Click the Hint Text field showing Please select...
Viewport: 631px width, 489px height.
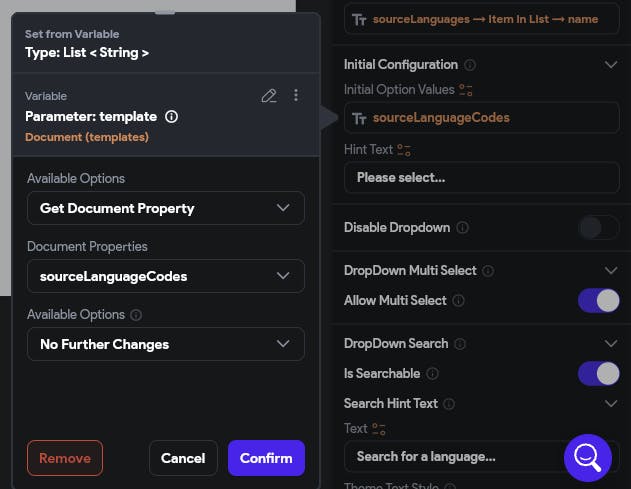(481, 178)
